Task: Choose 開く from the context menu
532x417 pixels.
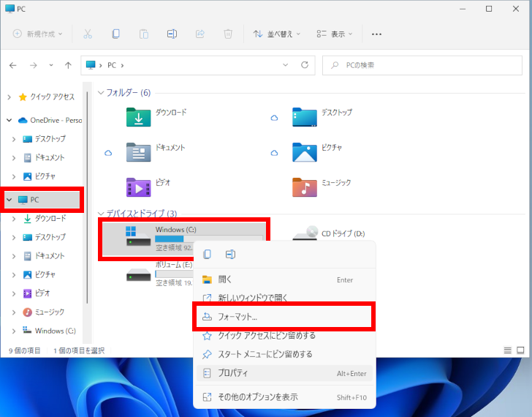Action: (x=284, y=279)
